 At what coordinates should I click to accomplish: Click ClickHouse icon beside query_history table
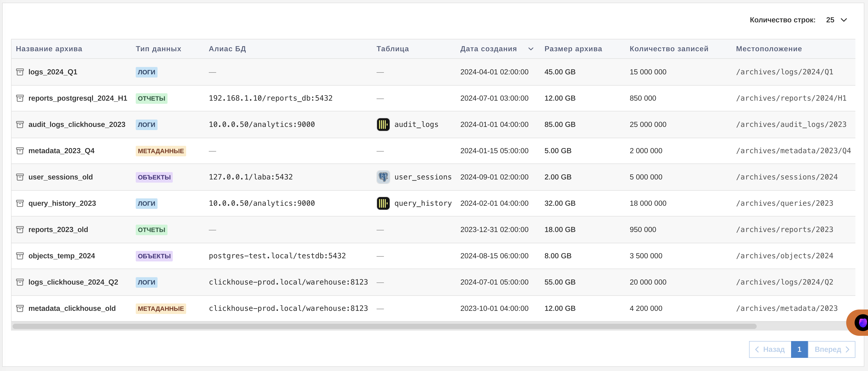tap(383, 203)
